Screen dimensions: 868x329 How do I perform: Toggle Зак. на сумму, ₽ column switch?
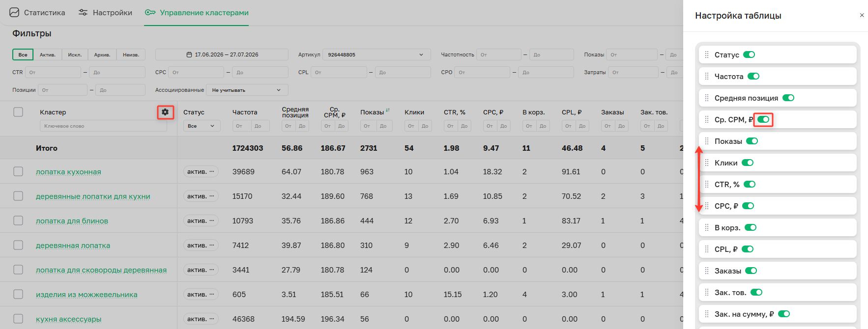click(x=784, y=314)
